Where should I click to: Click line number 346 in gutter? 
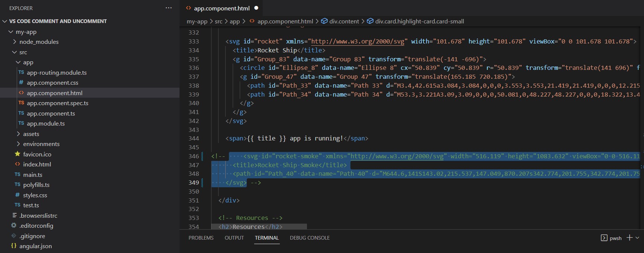(194, 156)
